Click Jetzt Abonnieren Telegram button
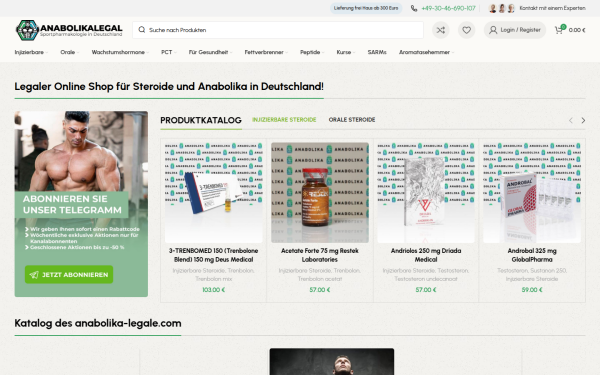The image size is (600, 375). [x=69, y=274]
